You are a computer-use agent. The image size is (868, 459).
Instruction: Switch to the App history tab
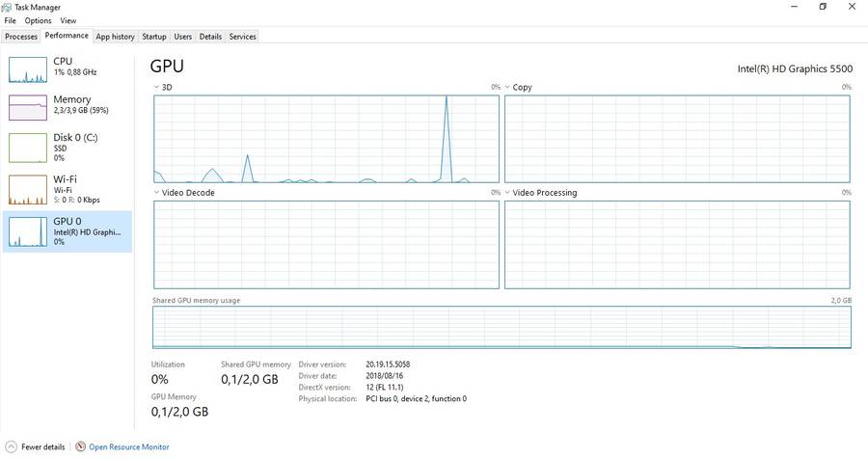tap(115, 37)
